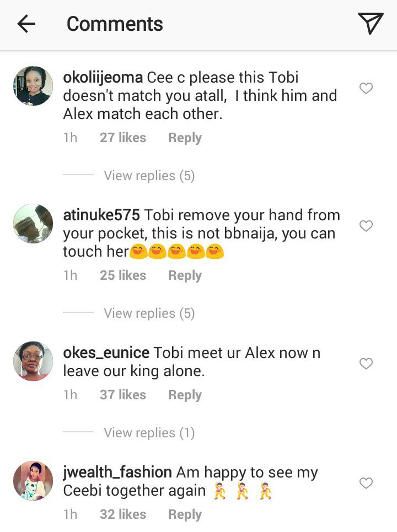Expand the 5 replies under atinuke575's comment
397x532 pixels.
(149, 313)
